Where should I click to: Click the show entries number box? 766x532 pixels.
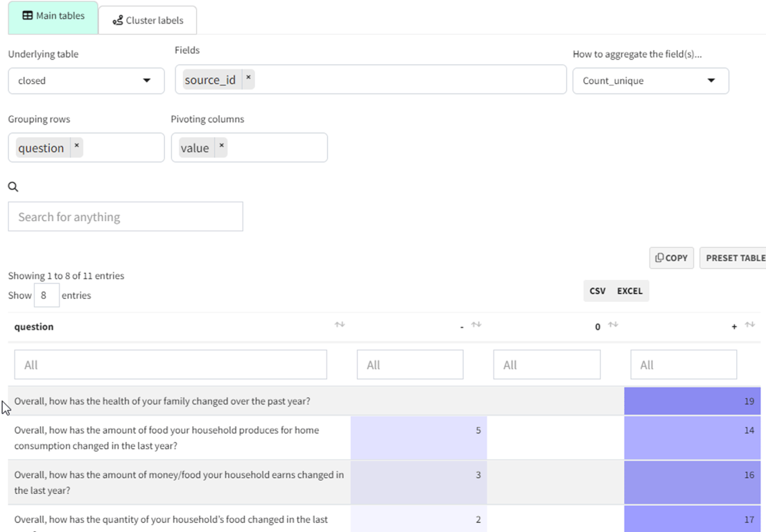pos(46,295)
